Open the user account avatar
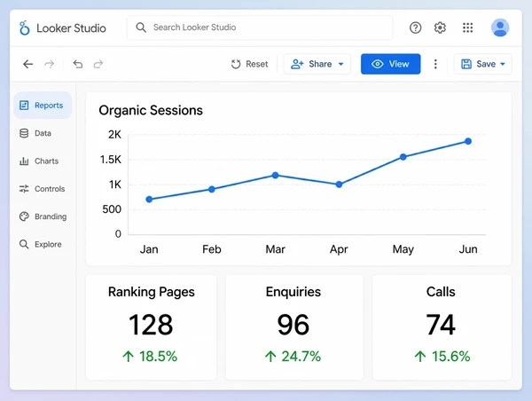This screenshot has width=532, height=401. click(500, 28)
